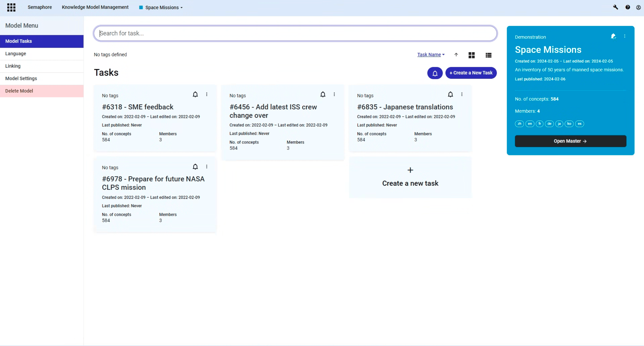Open the Space Missions card options menu
Image resolution: width=644 pixels, height=346 pixels.
point(625,36)
